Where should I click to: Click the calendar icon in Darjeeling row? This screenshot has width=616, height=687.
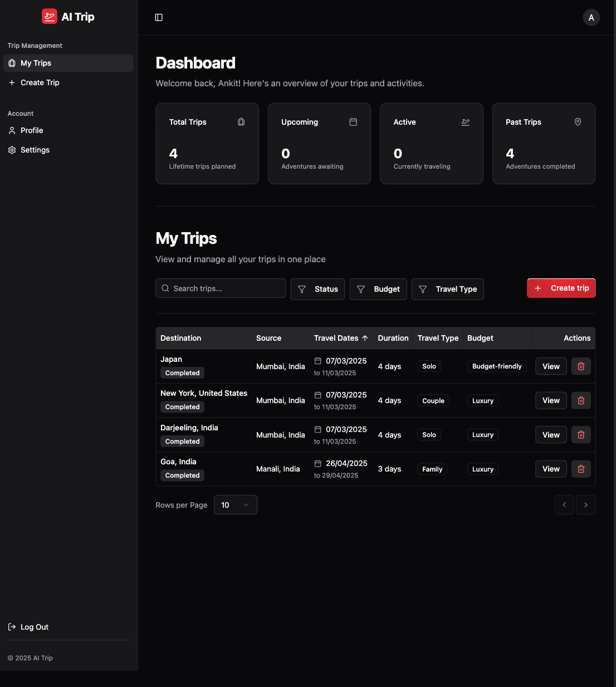click(318, 429)
